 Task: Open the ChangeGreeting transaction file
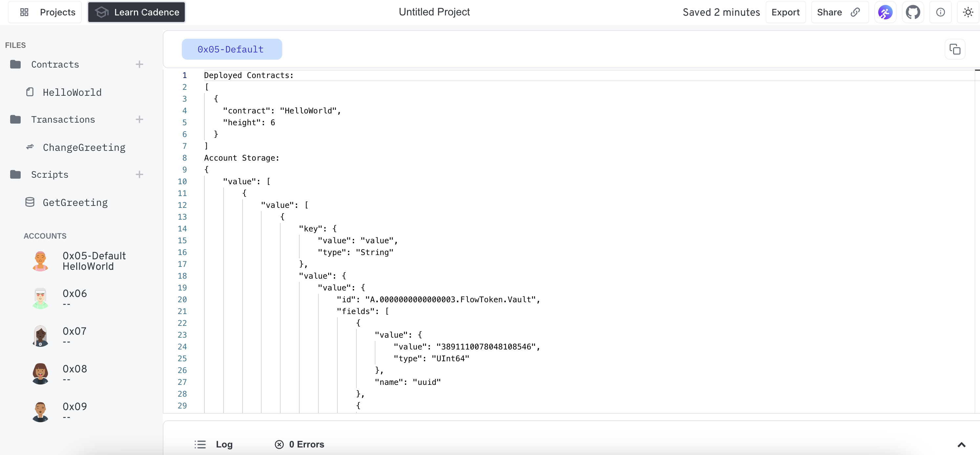(x=84, y=148)
